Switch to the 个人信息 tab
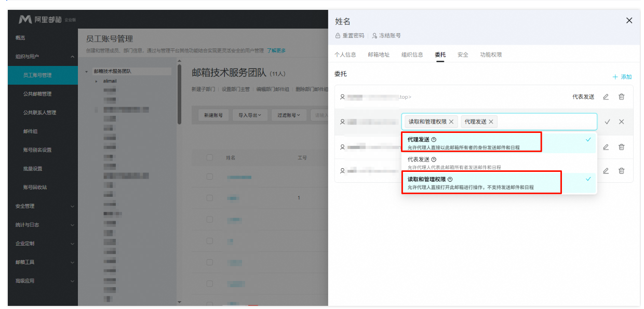Viewport: 644px width, 309px height. click(x=345, y=55)
